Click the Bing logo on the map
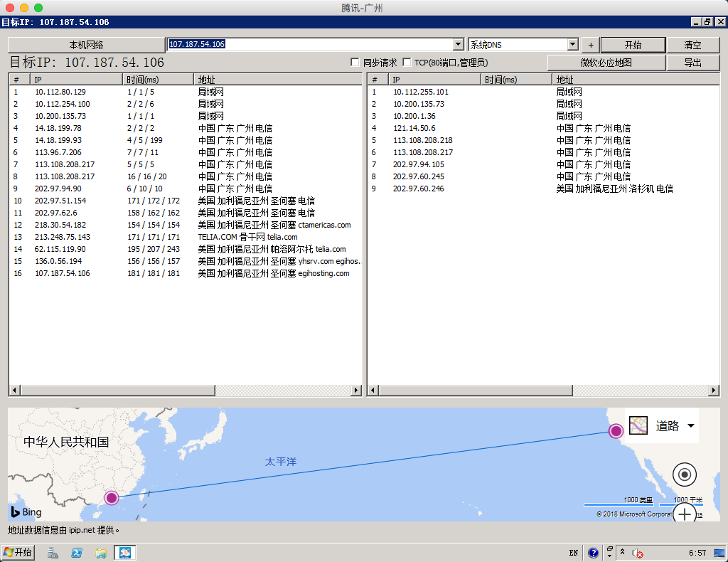The image size is (728, 562). [x=26, y=511]
